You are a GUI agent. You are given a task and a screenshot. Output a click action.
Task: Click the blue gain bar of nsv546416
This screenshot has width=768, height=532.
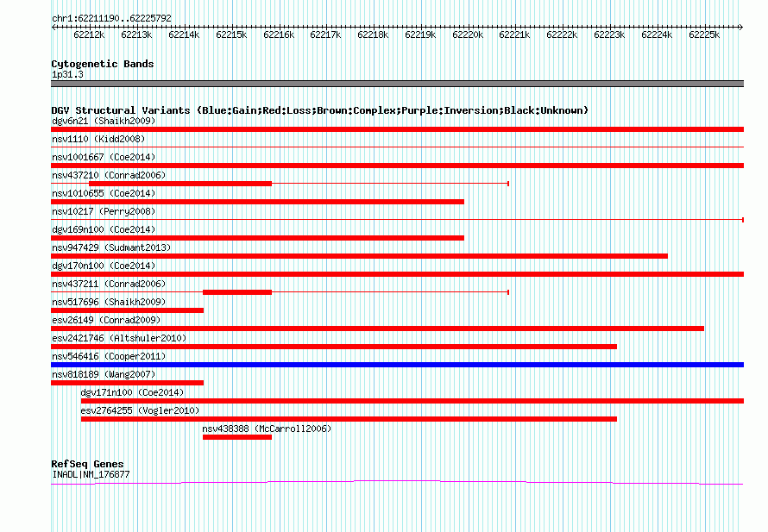tap(397, 365)
